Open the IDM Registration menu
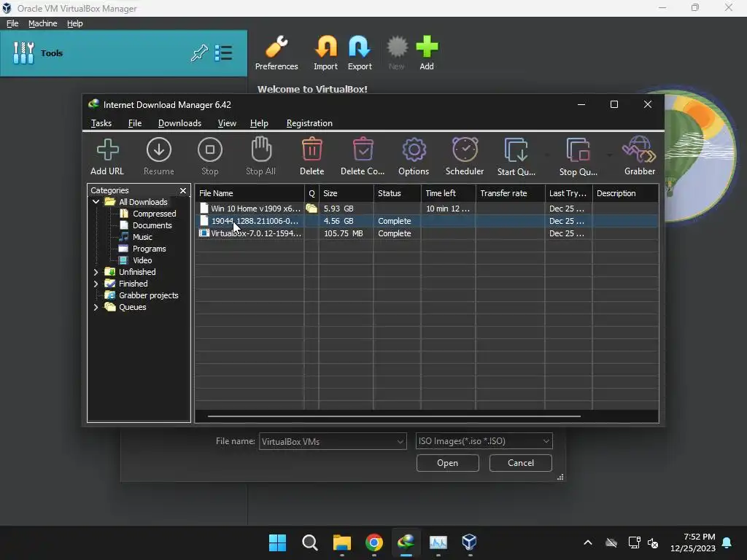 309,123
